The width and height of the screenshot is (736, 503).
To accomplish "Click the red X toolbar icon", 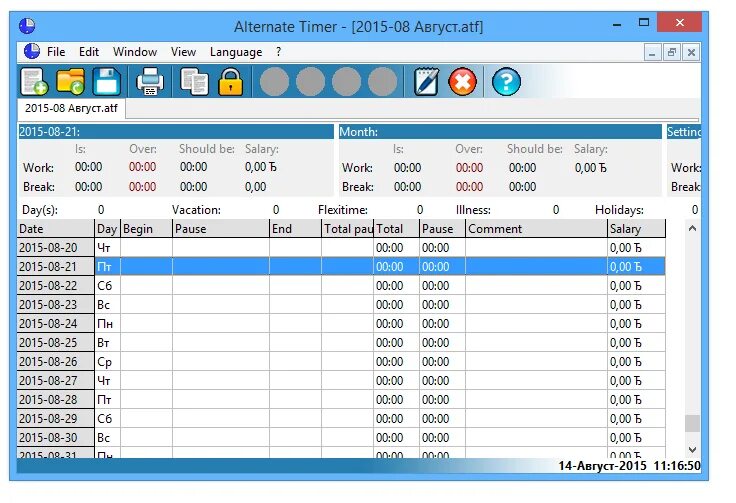I will pyautogui.click(x=462, y=82).
